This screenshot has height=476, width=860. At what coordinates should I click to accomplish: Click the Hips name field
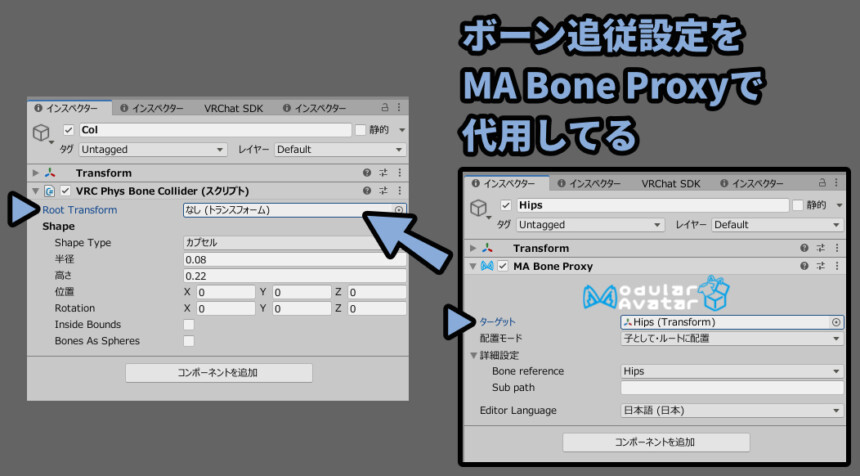[x=652, y=205]
